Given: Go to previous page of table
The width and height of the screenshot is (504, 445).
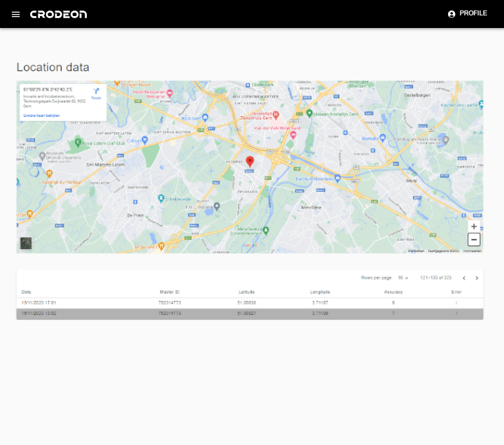Looking at the screenshot, I should [463, 278].
